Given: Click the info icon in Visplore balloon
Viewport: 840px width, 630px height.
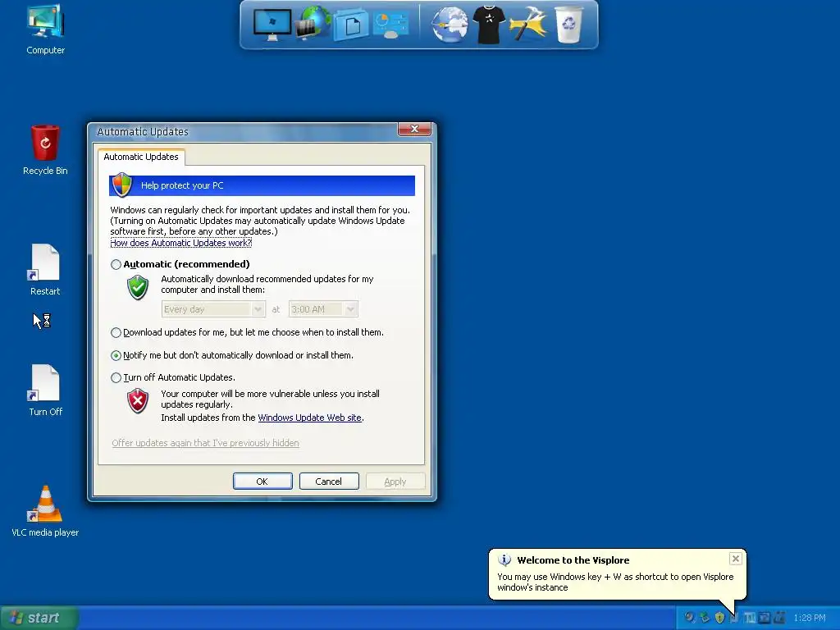Looking at the screenshot, I should click(x=504, y=559).
